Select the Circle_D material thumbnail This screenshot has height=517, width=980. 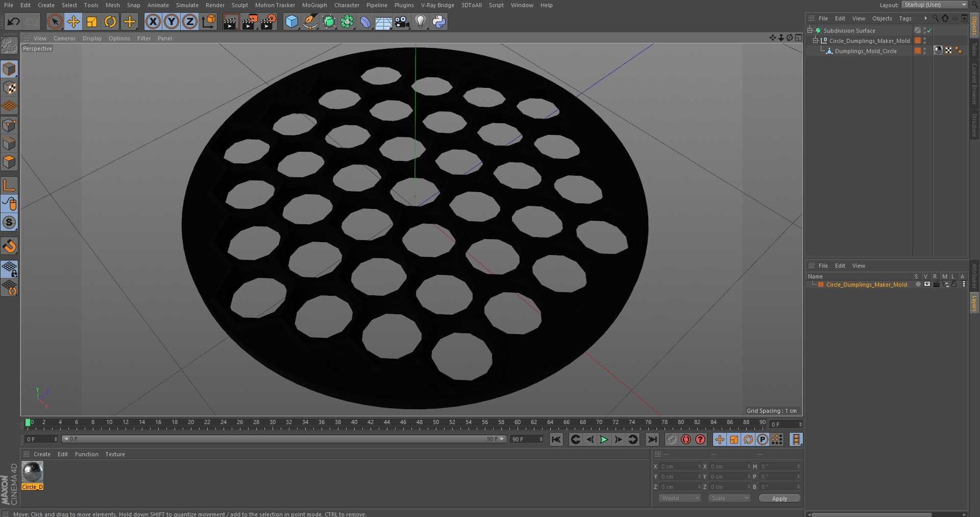point(33,472)
